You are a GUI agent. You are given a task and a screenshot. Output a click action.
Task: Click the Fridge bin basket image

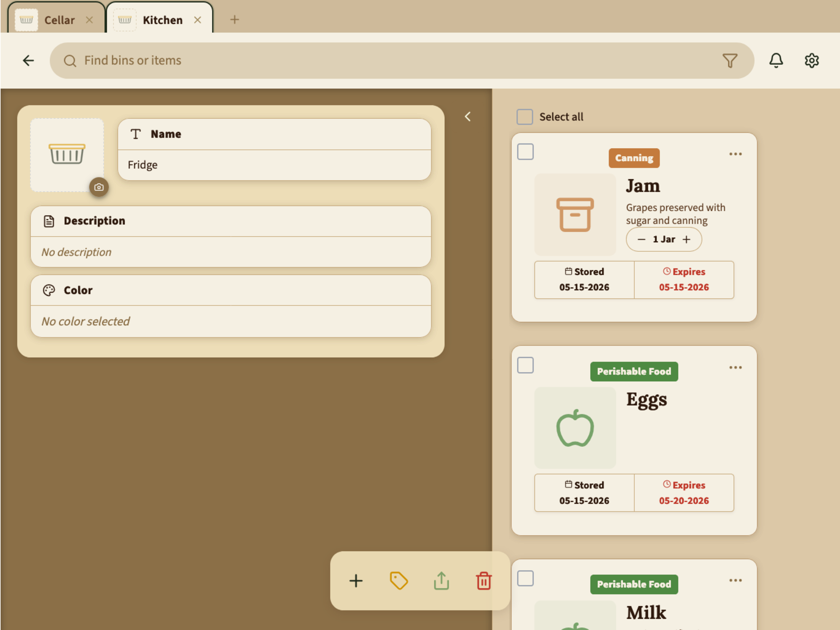67,154
